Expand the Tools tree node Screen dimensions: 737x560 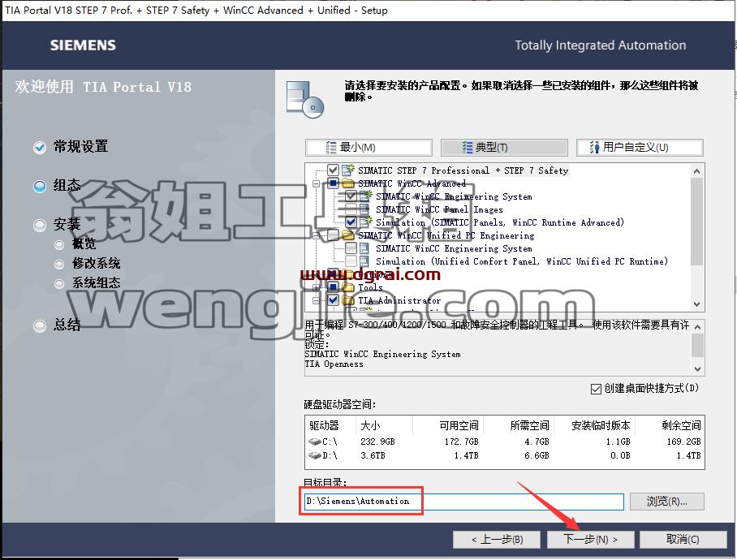(x=317, y=287)
